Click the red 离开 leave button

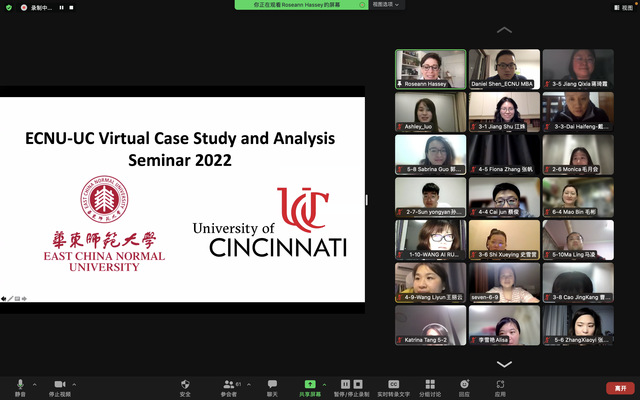[620, 388]
